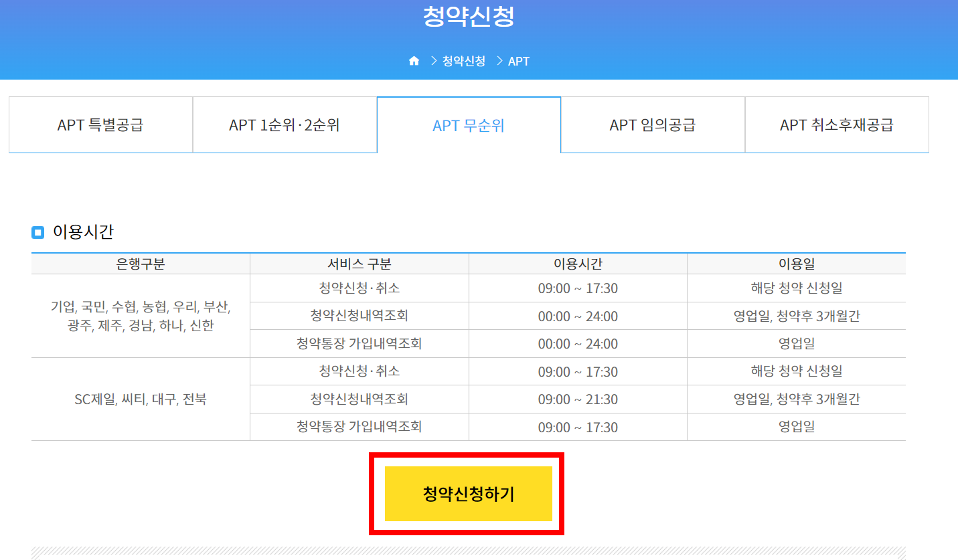Open the APT 임의공급 tab
The width and height of the screenshot is (958, 560).
tap(651, 124)
